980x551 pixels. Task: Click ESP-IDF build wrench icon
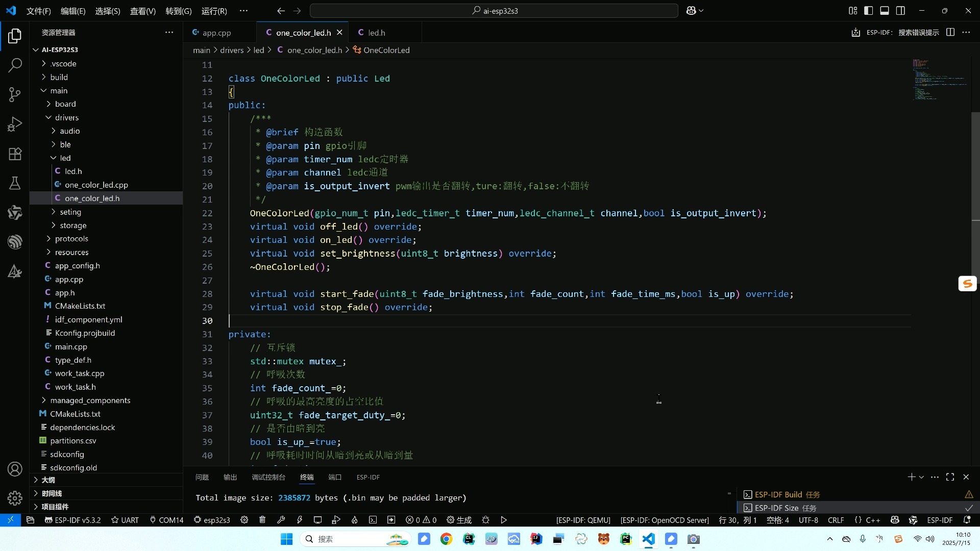point(281,520)
